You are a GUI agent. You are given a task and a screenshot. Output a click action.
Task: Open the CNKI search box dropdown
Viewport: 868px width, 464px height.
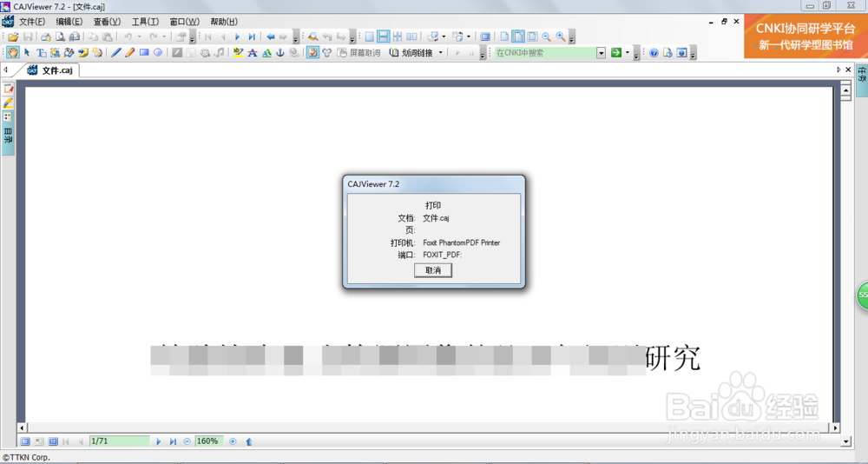click(602, 53)
